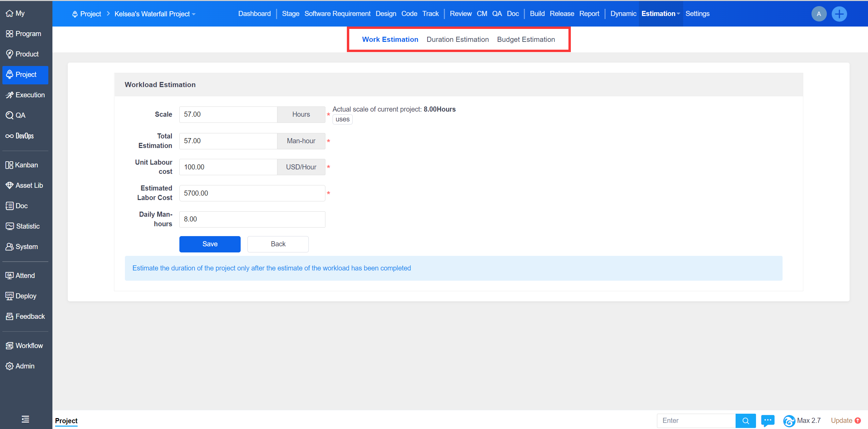Open the user avatar A icon
Screen dimensions: 868x429
[x=819, y=14]
